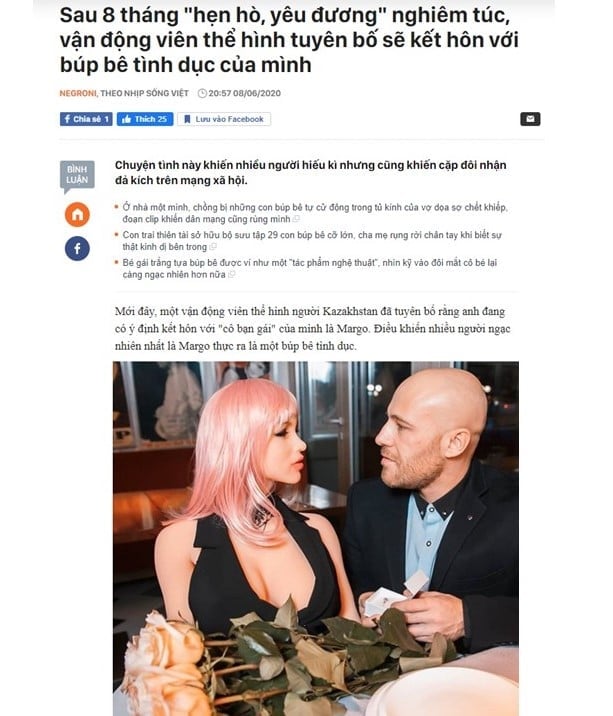The width and height of the screenshot is (613, 716).
Task: Click the round Facebook icon in sidebar
Action: (x=77, y=248)
